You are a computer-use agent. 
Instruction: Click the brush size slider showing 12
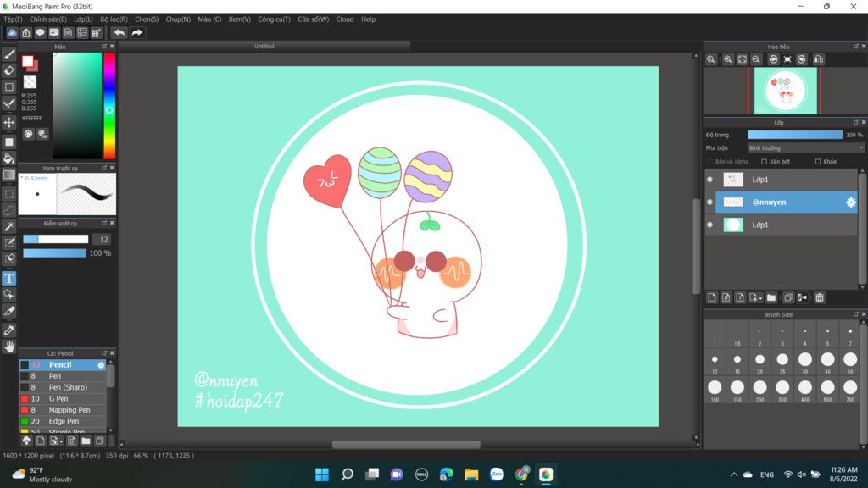point(55,239)
